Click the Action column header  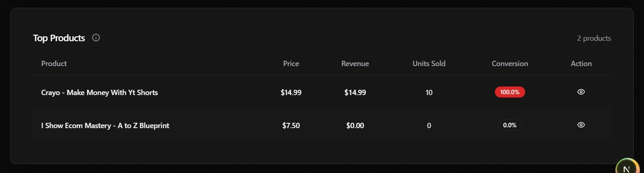(x=581, y=64)
